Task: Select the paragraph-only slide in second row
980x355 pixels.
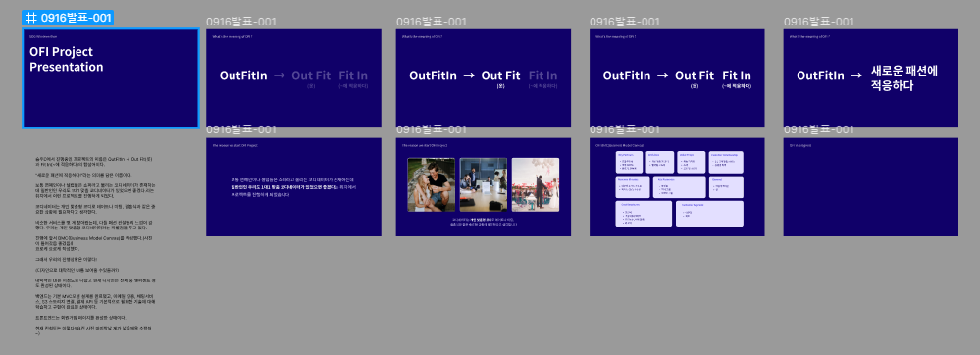Action: pyautogui.click(x=293, y=187)
